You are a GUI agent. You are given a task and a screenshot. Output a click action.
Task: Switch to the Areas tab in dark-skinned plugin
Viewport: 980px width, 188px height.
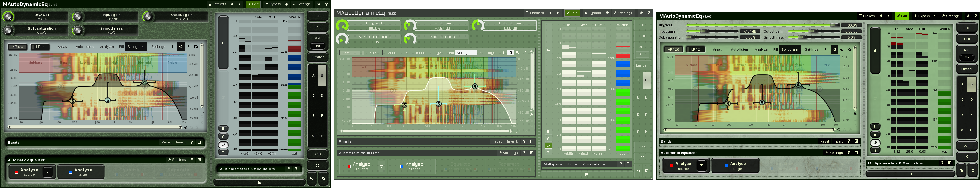(62, 47)
